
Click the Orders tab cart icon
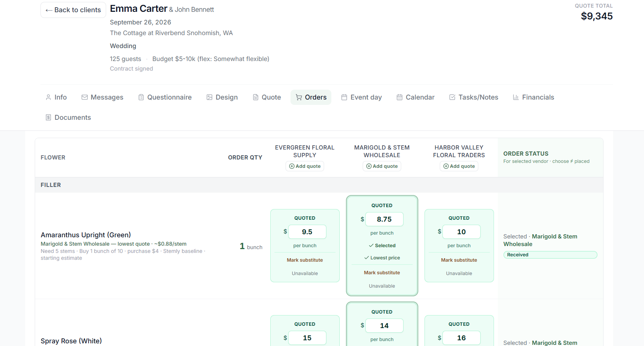point(299,97)
